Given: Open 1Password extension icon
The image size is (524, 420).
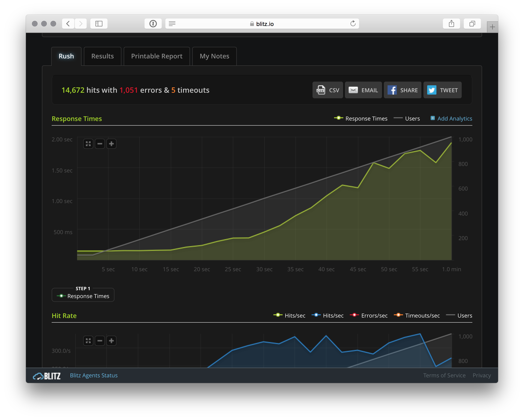Looking at the screenshot, I should [x=153, y=24].
